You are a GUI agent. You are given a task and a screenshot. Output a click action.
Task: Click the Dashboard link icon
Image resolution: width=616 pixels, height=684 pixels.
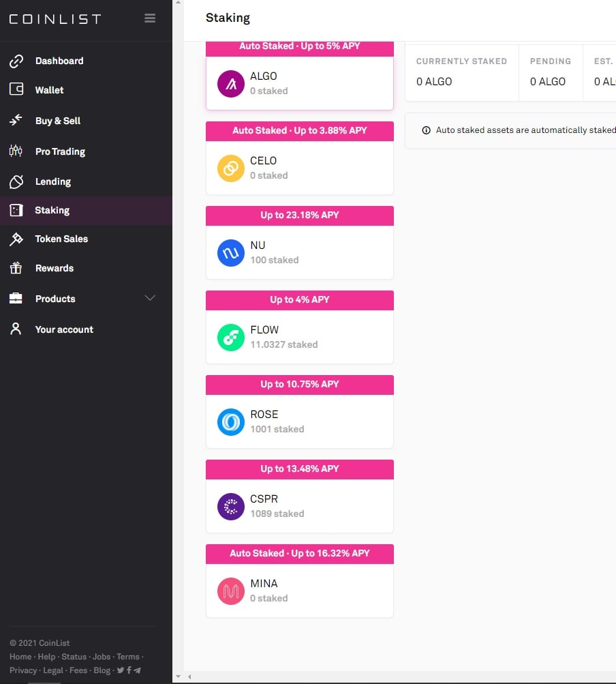(x=16, y=61)
